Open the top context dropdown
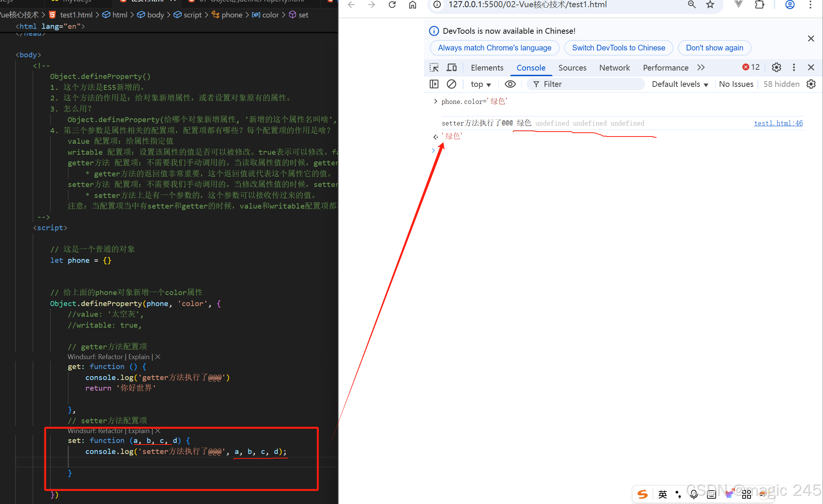The width and height of the screenshot is (823, 504). click(x=481, y=84)
